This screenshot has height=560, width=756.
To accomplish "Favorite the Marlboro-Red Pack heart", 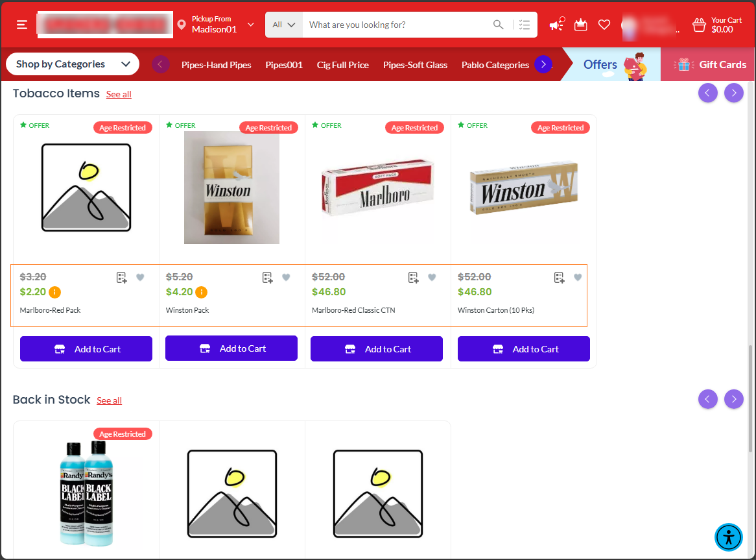I will 140,277.
